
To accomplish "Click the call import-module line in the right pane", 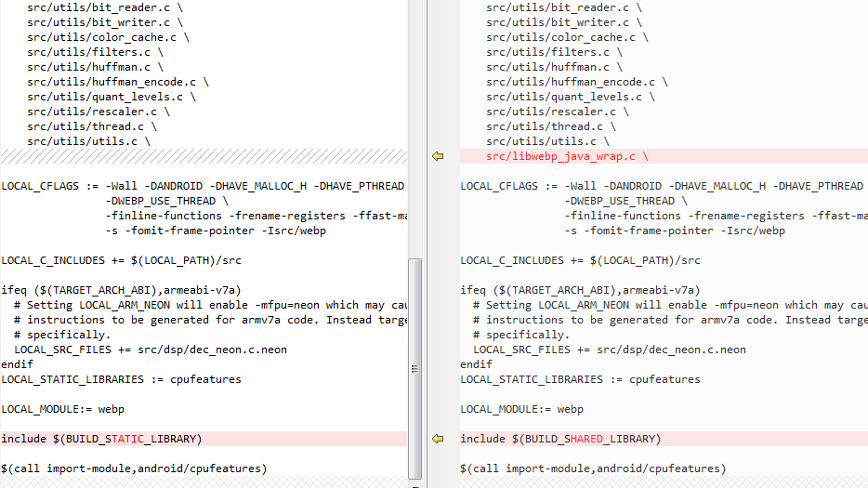I will click(593, 468).
